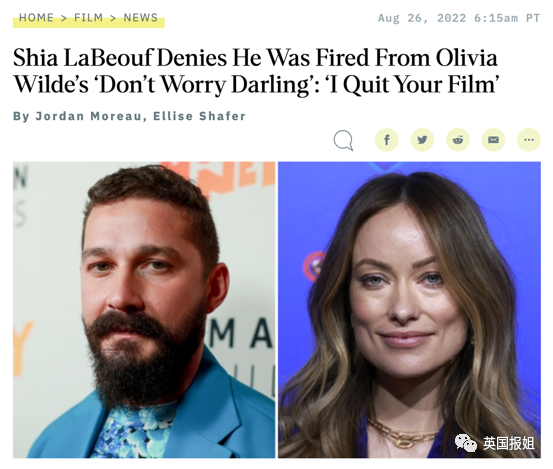
Task: Click the Chinese watermark text
Action: (509, 443)
